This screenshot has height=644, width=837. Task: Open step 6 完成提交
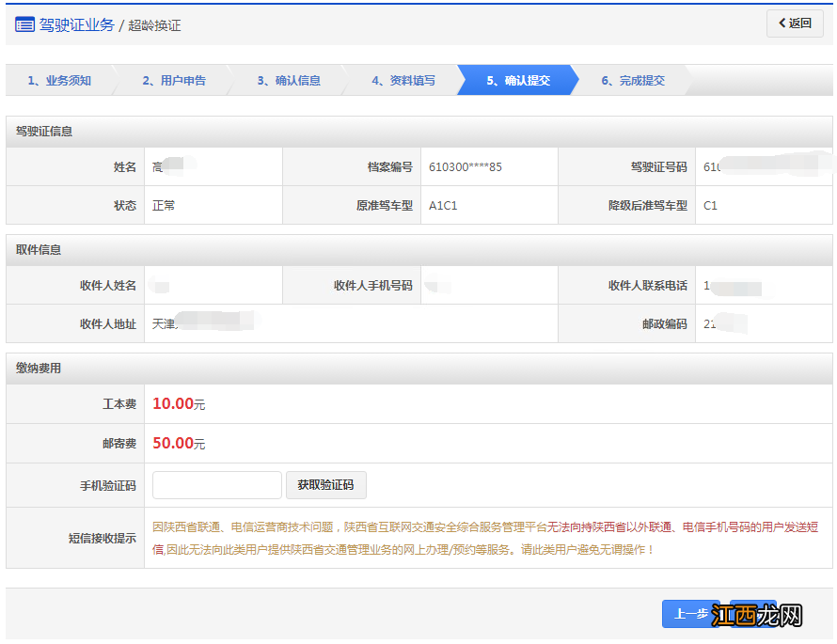point(633,81)
